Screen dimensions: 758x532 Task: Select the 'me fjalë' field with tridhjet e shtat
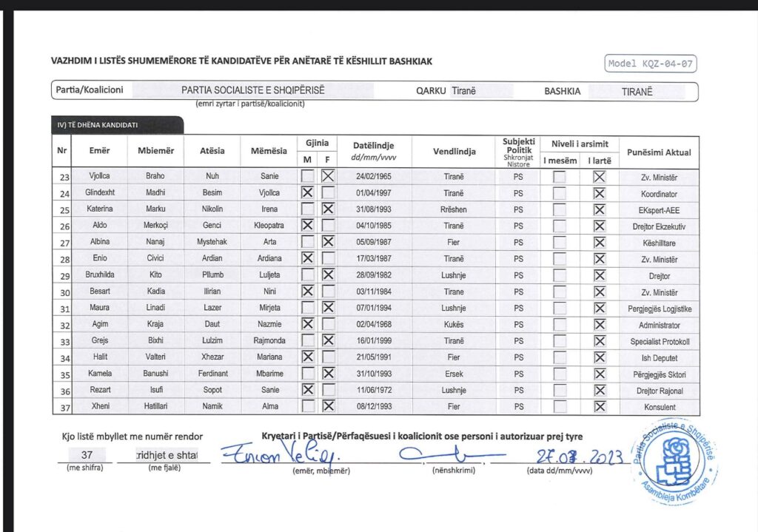point(167,455)
